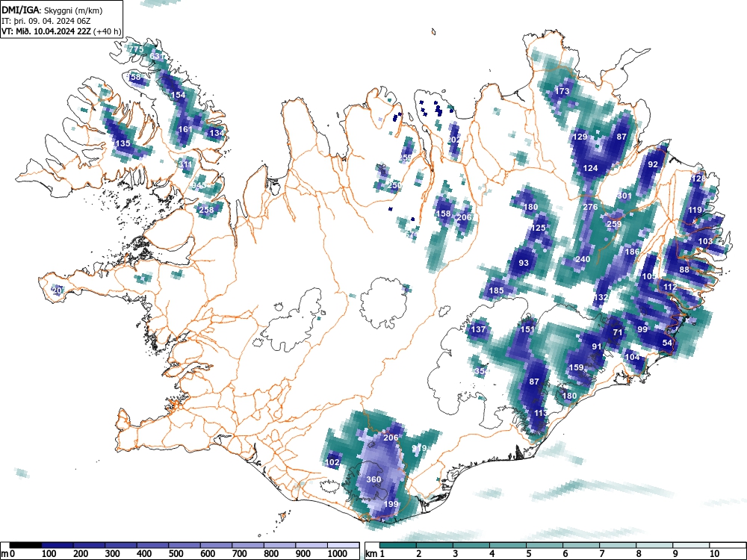Click the 137 visibility value

[478, 329]
